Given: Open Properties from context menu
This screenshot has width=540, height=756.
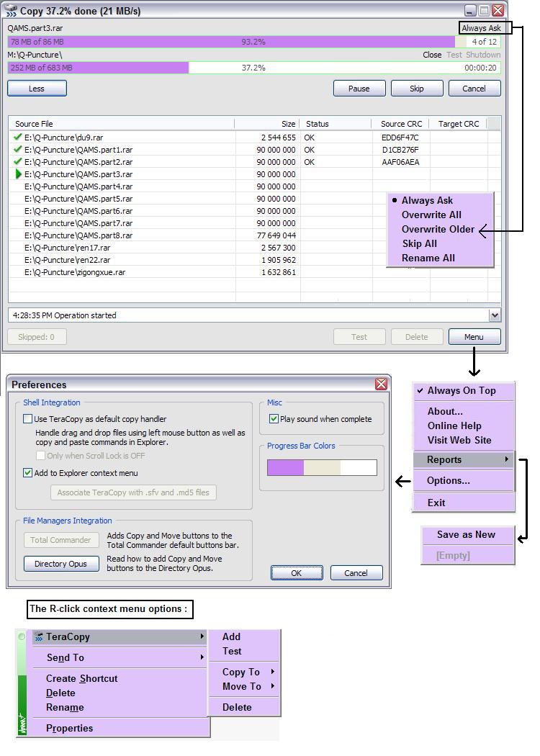Looking at the screenshot, I should pos(69,728).
